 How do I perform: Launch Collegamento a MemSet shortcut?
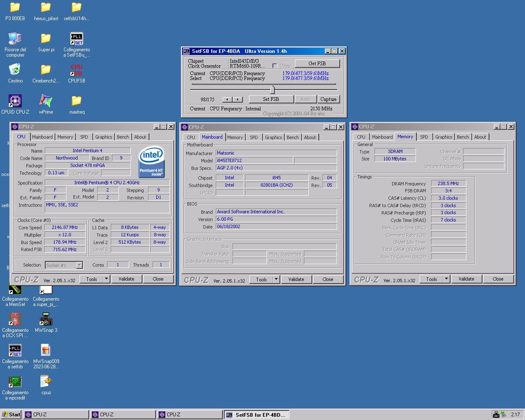[x=15, y=289]
